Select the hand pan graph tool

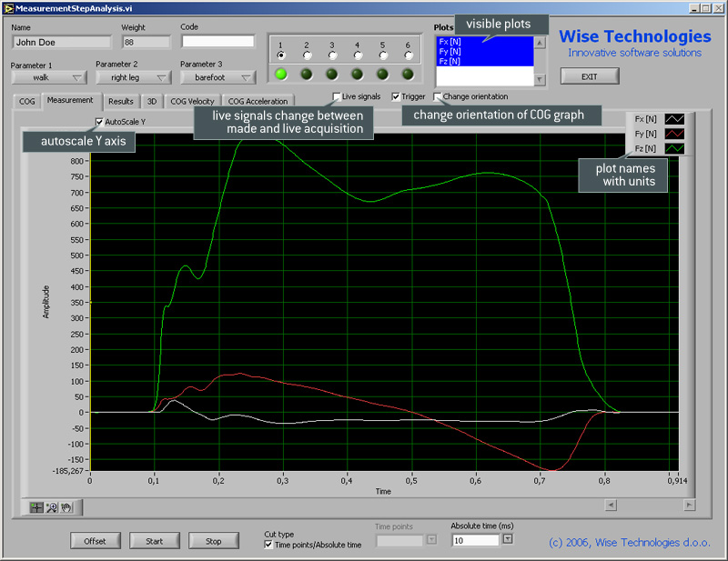66,507
